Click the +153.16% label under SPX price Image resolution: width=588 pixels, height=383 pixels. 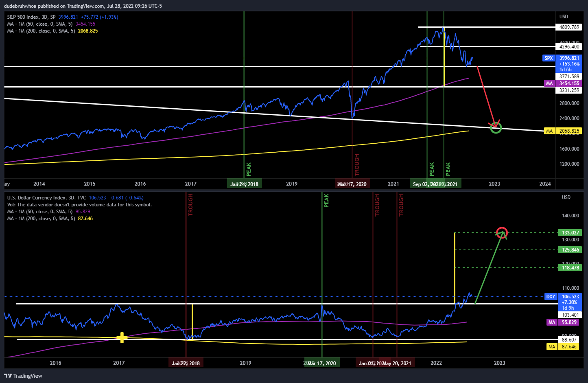coord(569,64)
